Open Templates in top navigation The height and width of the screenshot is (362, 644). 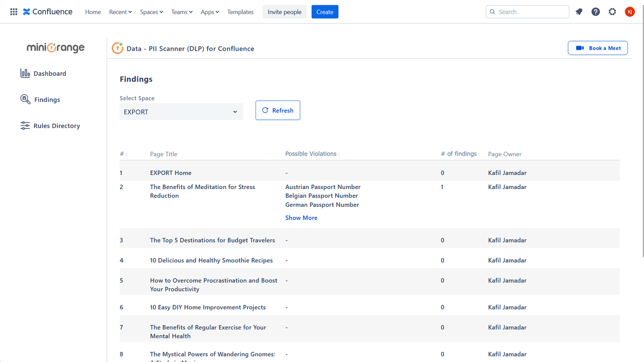click(240, 12)
